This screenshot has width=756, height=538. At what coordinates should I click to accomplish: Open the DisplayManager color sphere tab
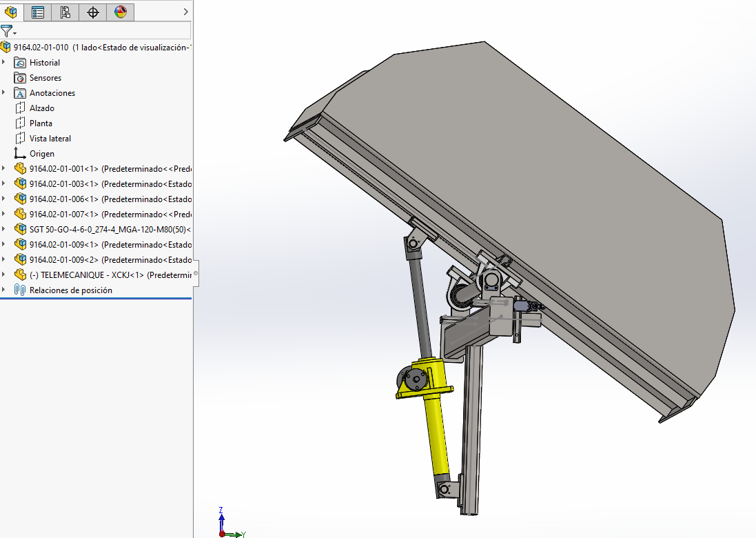pos(121,12)
